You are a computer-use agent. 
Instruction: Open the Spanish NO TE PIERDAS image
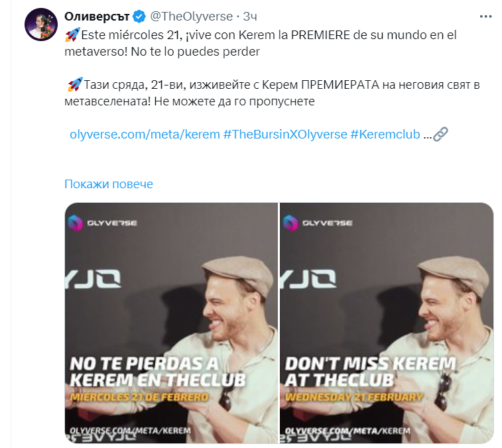click(171, 323)
